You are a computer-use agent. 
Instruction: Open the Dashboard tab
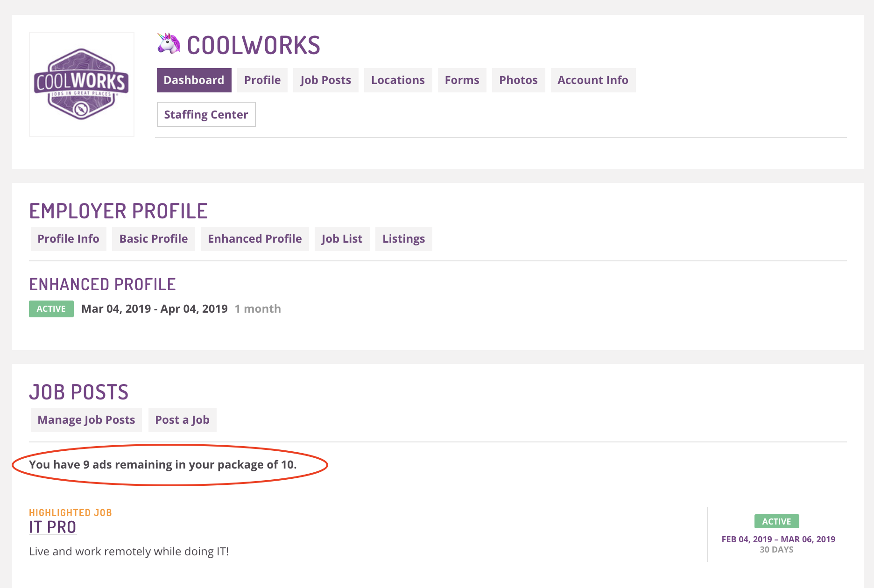194,80
